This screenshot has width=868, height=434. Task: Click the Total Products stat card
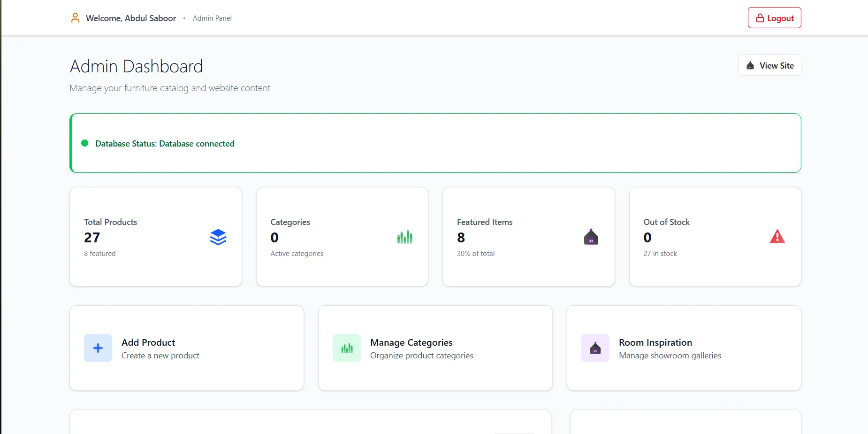pyautogui.click(x=156, y=237)
